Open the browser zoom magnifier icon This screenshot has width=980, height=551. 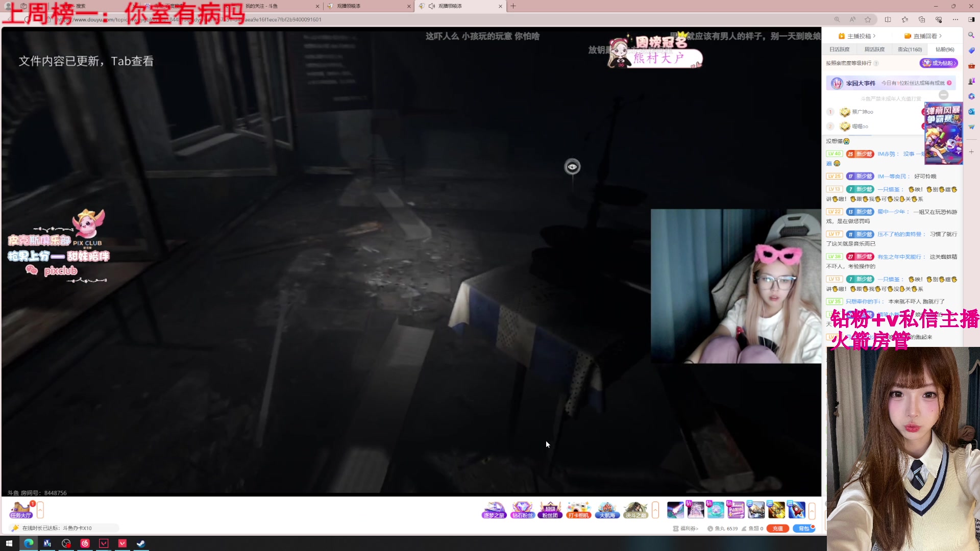pyautogui.click(x=837, y=19)
